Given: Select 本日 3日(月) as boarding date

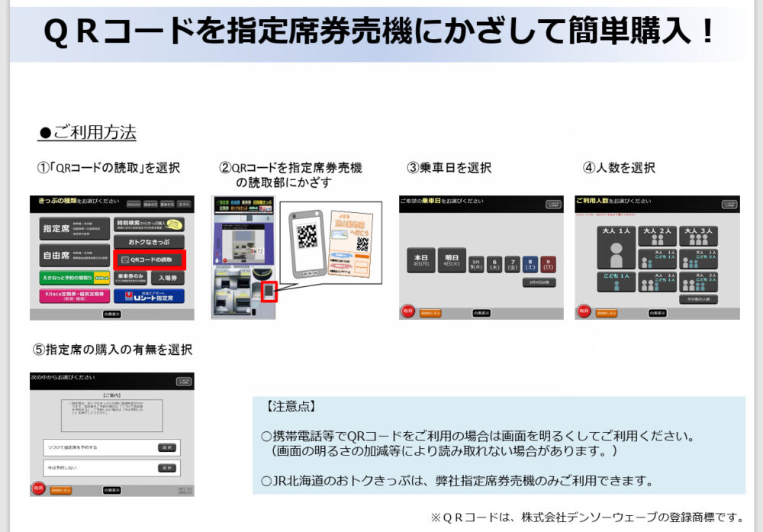Looking at the screenshot, I should pos(421,260).
